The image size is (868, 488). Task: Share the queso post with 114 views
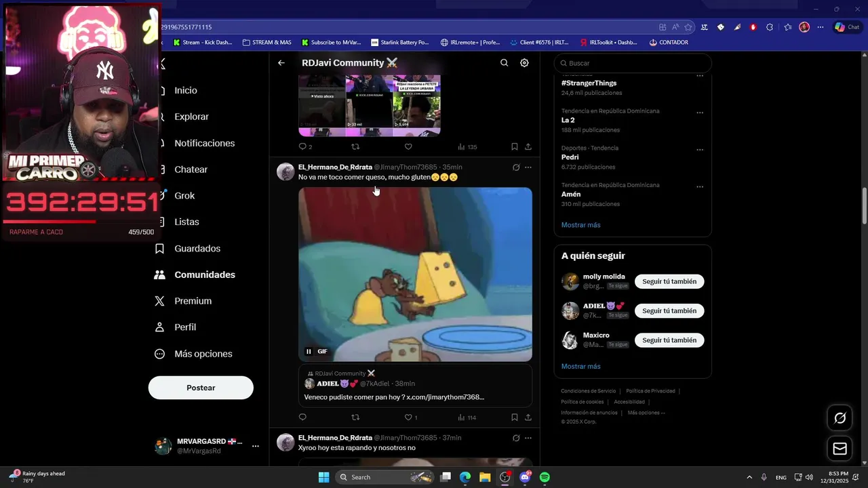coord(528,418)
